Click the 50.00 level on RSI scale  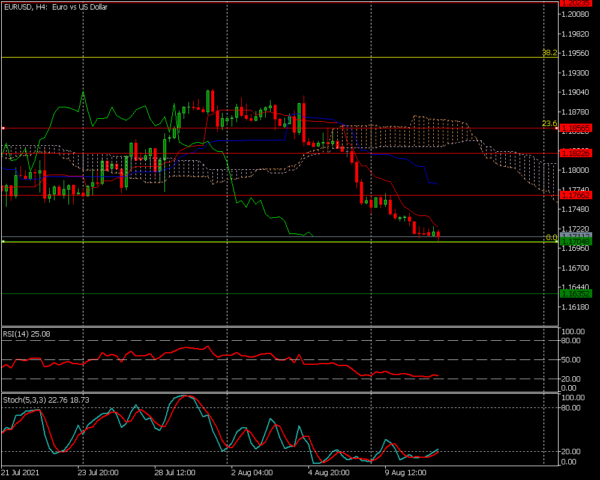[573, 360]
